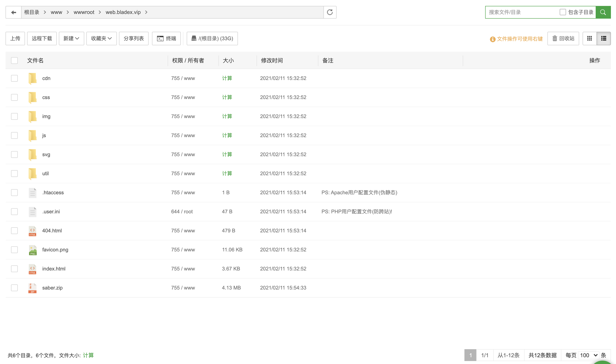
Task: Click page 1 pagination button
Action: coord(470,355)
